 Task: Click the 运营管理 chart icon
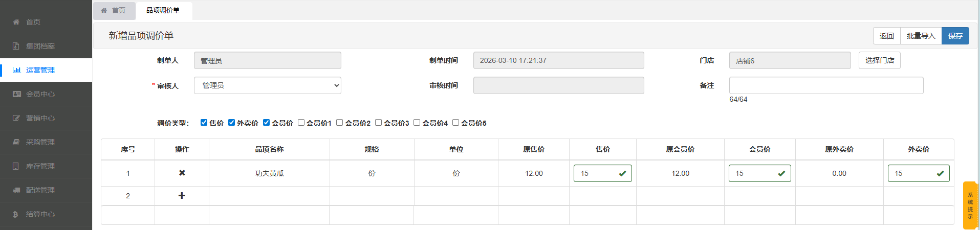pos(16,70)
